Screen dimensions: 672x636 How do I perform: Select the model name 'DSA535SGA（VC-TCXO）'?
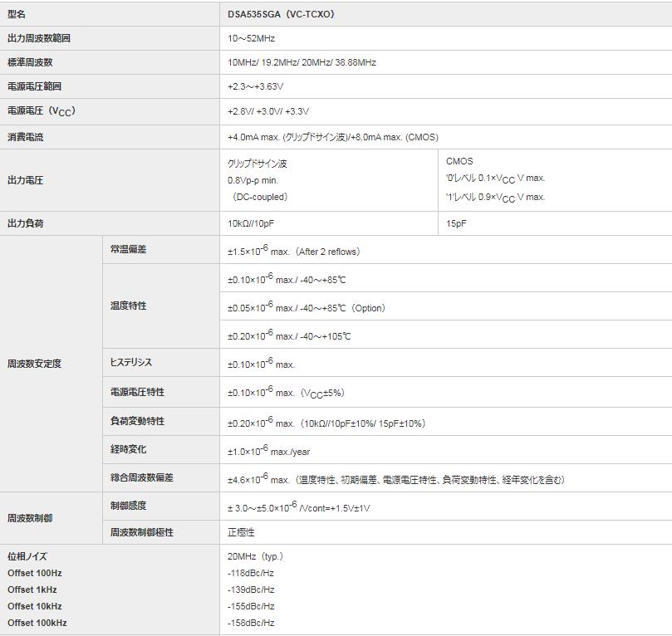(281, 14)
